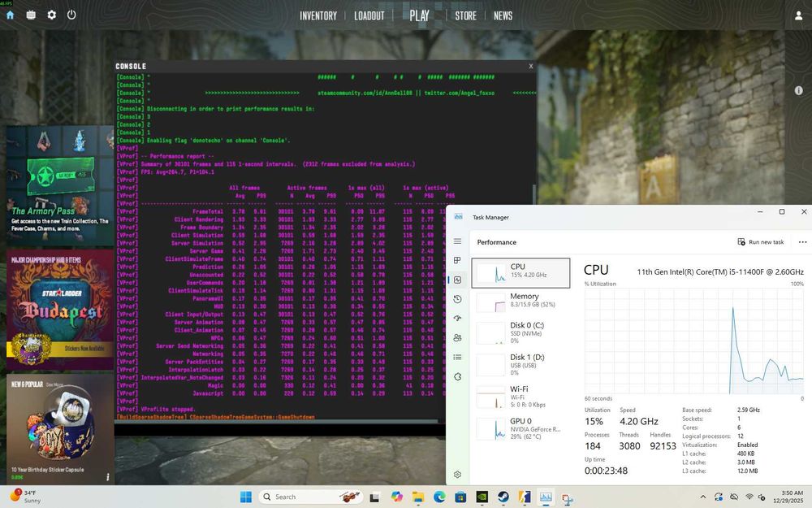Open the three-dot more options in Task Manager
This screenshot has height=508, width=812.
[802, 242]
